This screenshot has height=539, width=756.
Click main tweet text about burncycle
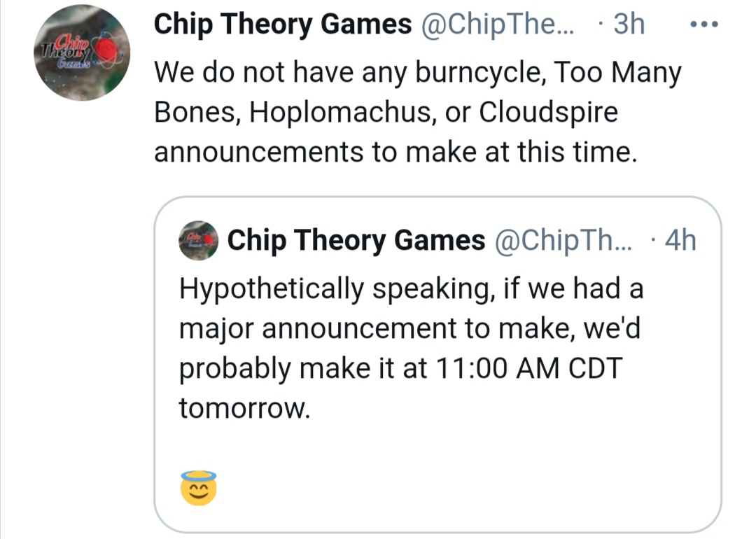[x=417, y=112]
